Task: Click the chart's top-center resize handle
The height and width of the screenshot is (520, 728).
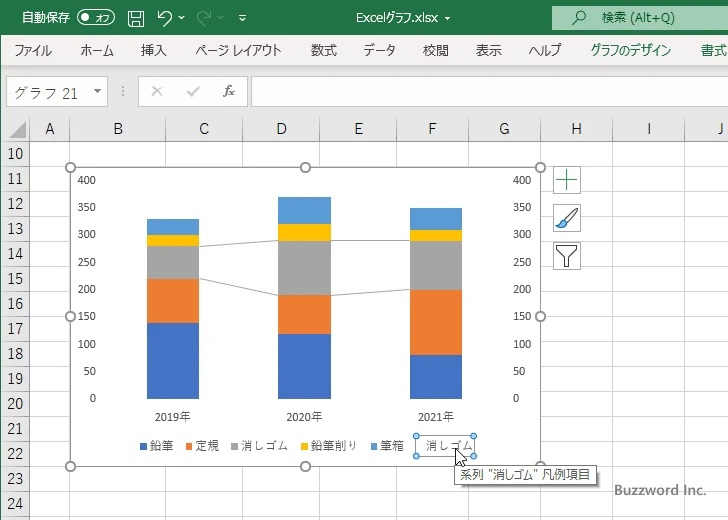Action: click(305, 167)
